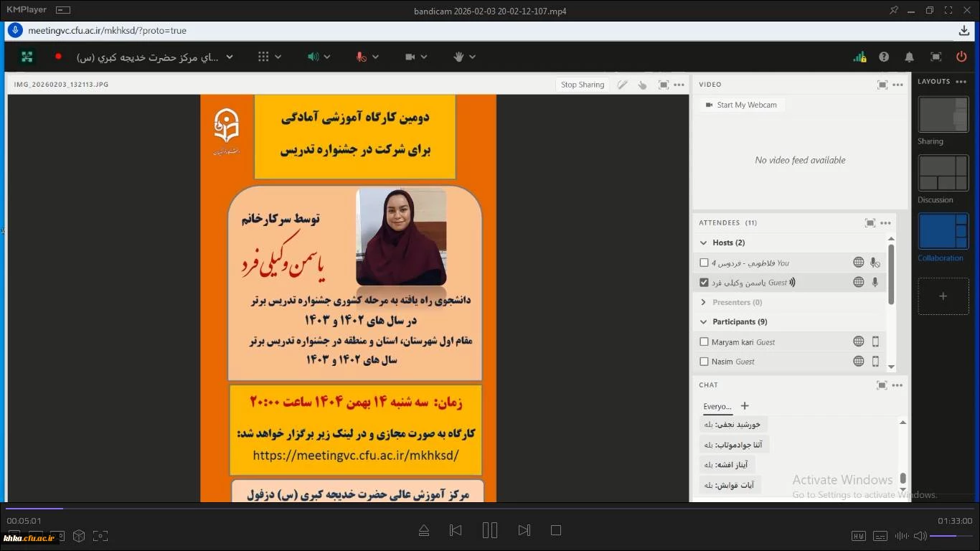Image resolution: width=980 pixels, height=551 pixels.
Task: Open the notifications bell icon
Action: click(x=909, y=57)
